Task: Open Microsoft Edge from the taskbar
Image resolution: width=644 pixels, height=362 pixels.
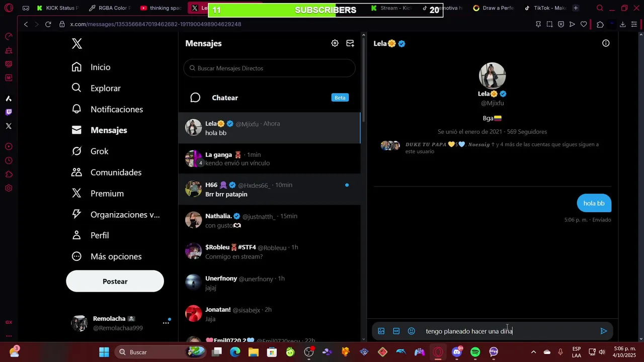Action: click(x=235, y=352)
